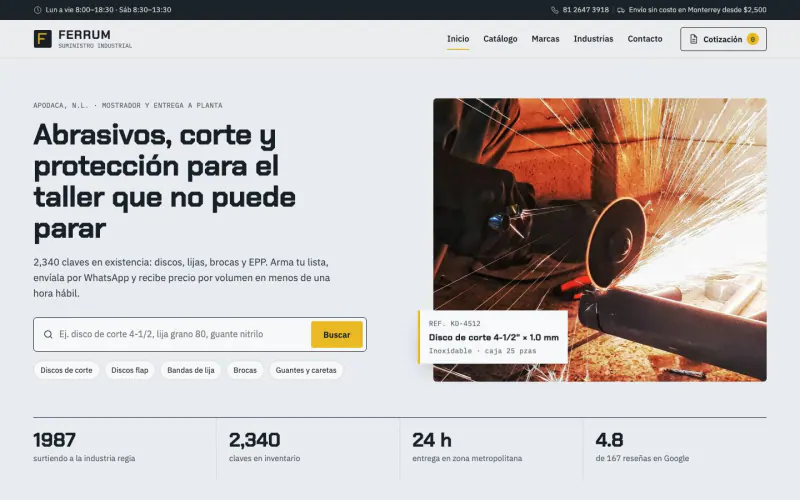Click the 'Disco de corte 4-1/2" × 1.0 mm' title
This screenshot has height=500, width=800.
pyautogui.click(x=493, y=337)
